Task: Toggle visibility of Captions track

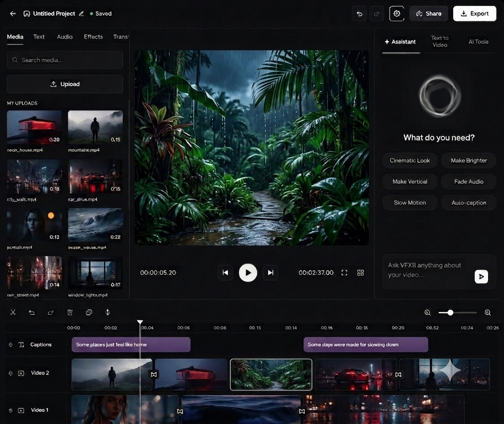Action: (x=11, y=344)
